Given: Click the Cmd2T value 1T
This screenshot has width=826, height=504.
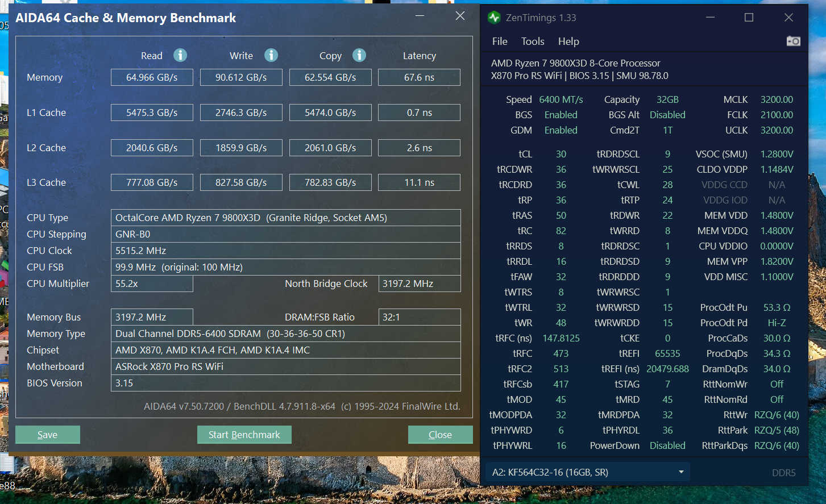Looking at the screenshot, I should 667,130.
